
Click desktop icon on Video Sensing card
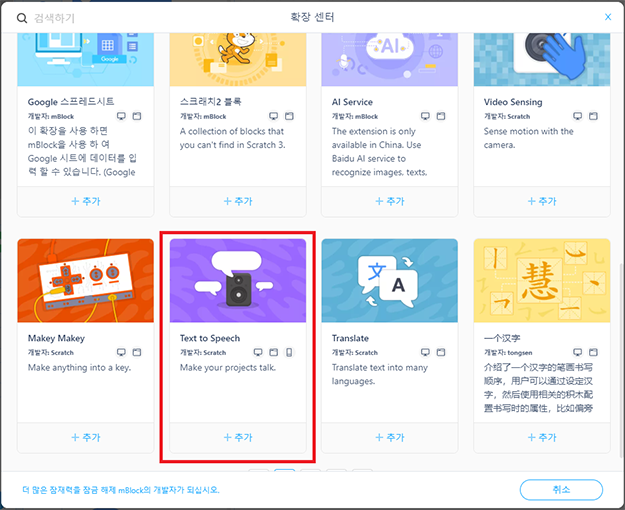click(578, 116)
